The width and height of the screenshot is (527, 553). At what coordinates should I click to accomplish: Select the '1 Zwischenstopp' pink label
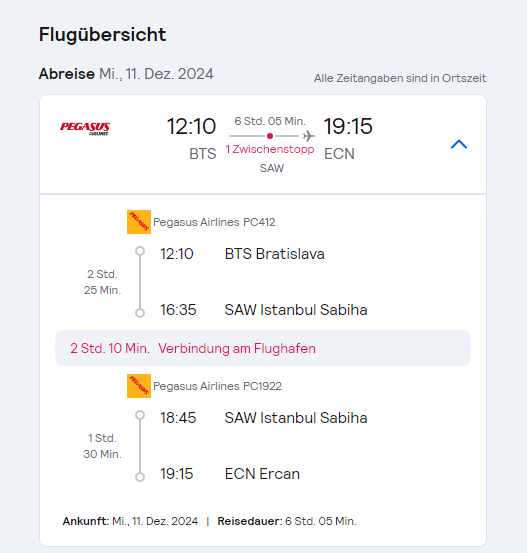(x=270, y=150)
